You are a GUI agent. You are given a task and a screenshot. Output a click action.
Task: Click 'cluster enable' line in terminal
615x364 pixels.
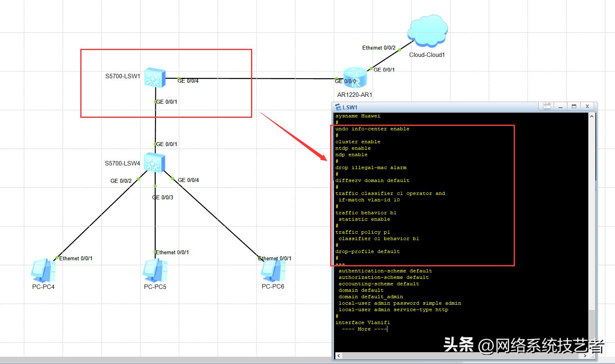click(358, 142)
